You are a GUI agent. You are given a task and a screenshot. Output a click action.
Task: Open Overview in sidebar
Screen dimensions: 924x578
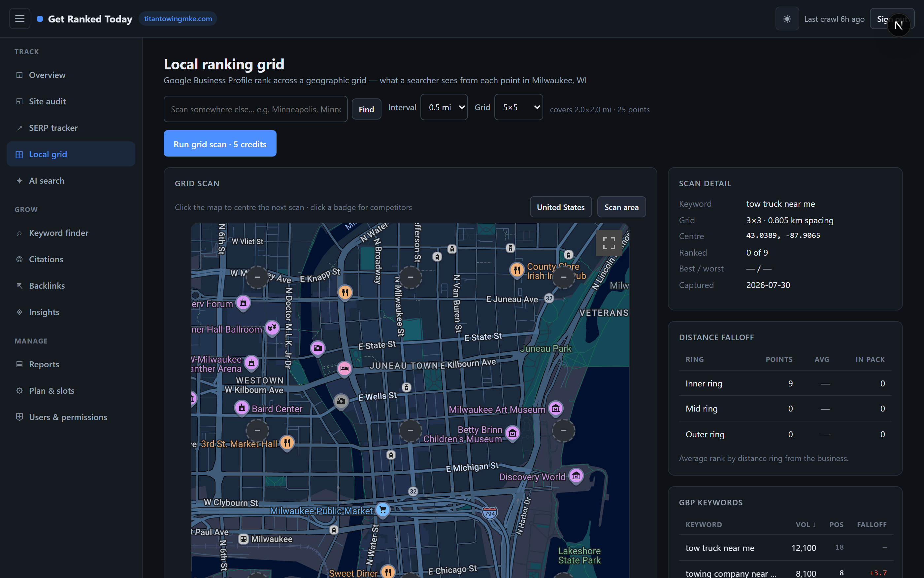coord(71,75)
